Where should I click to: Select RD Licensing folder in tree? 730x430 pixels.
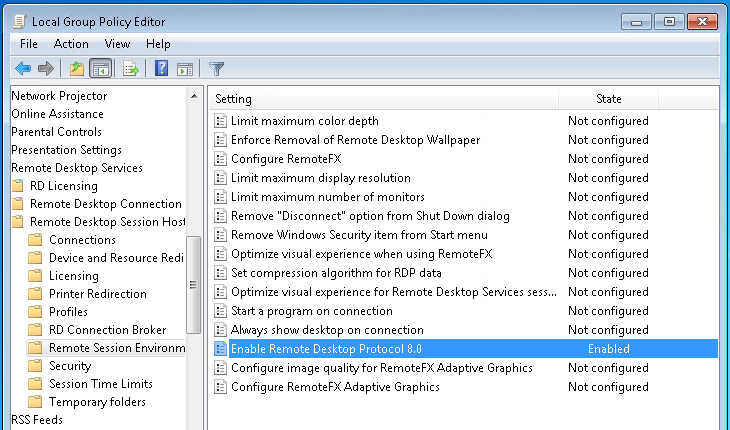[64, 186]
